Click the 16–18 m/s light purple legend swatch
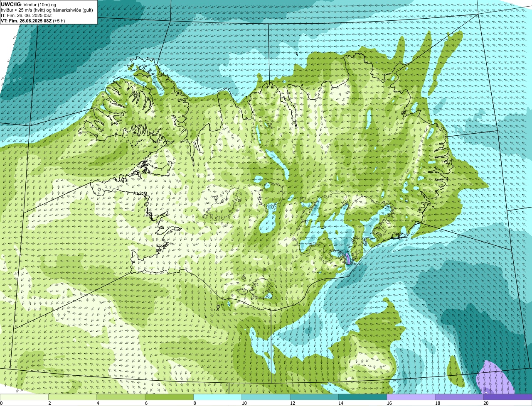 pyautogui.click(x=411, y=397)
